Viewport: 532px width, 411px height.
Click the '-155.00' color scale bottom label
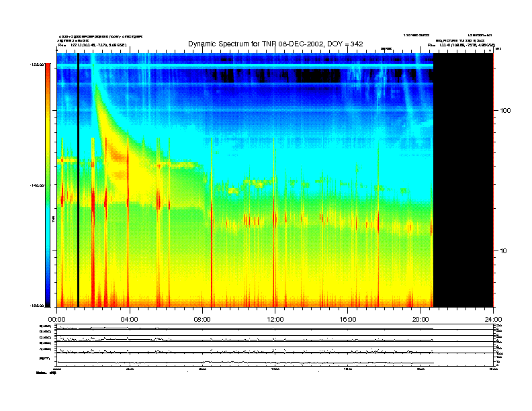[36, 306]
